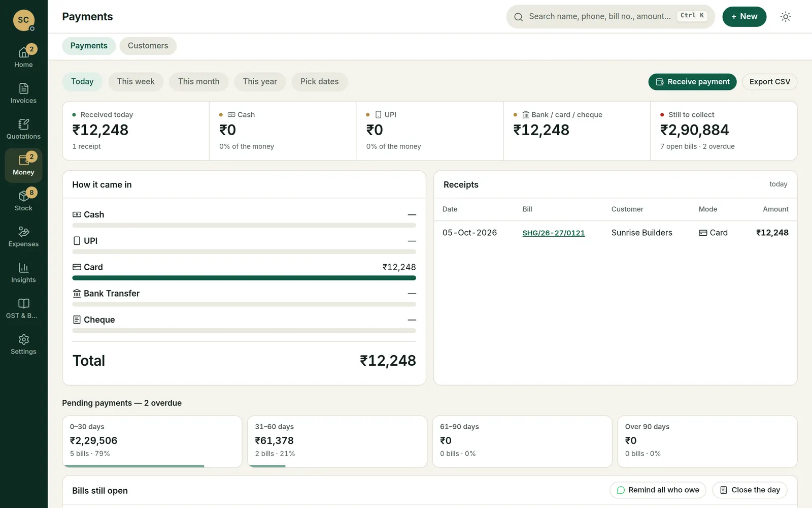Open the 31–60 days pending card

tap(337, 441)
